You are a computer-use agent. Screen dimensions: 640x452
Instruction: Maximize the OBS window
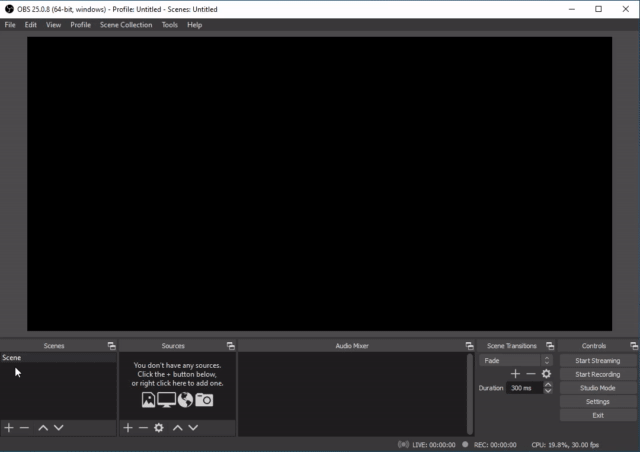point(598,9)
